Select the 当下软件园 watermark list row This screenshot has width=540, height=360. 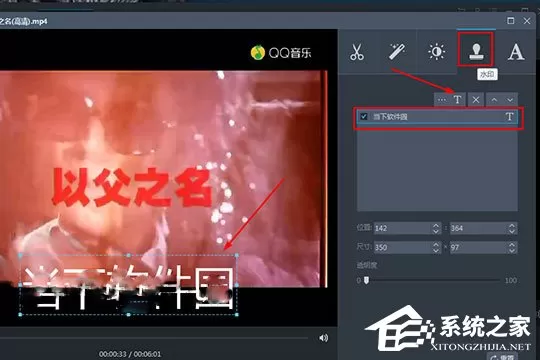[437, 117]
